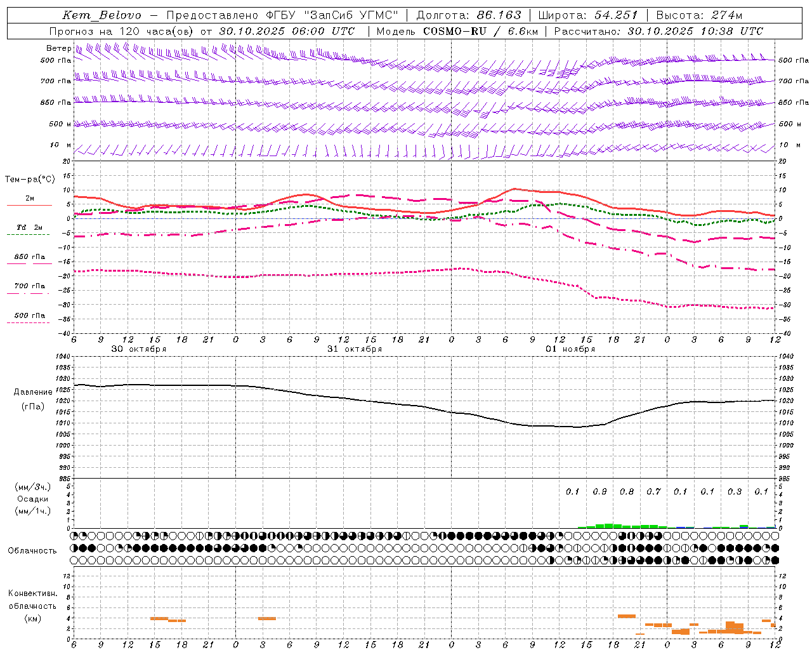The image size is (812, 650).
Task: Click the '30 октября' date label
Action: click(x=138, y=349)
